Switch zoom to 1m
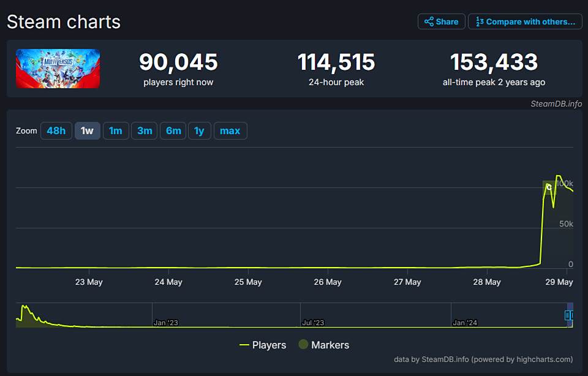The image size is (588, 376). (116, 131)
